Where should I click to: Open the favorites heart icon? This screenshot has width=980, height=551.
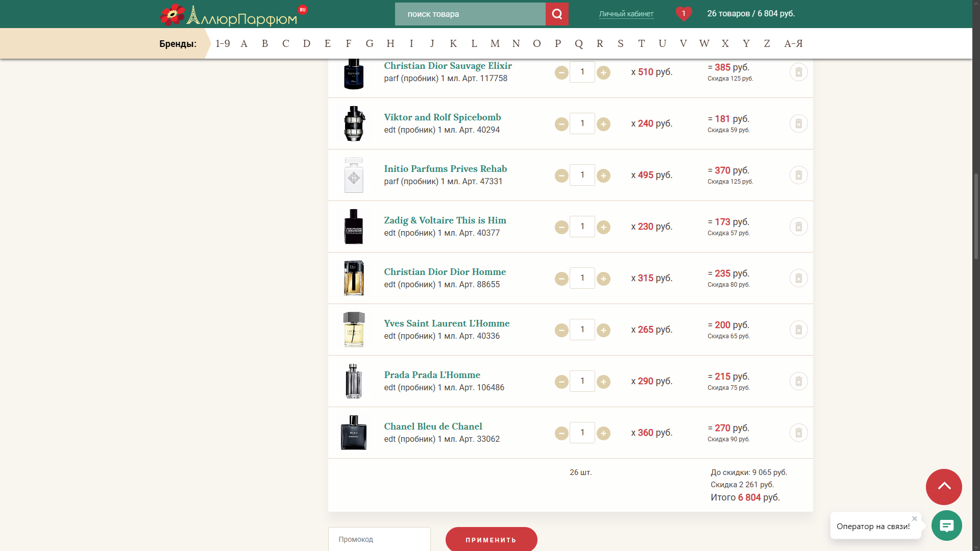[683, 14]
